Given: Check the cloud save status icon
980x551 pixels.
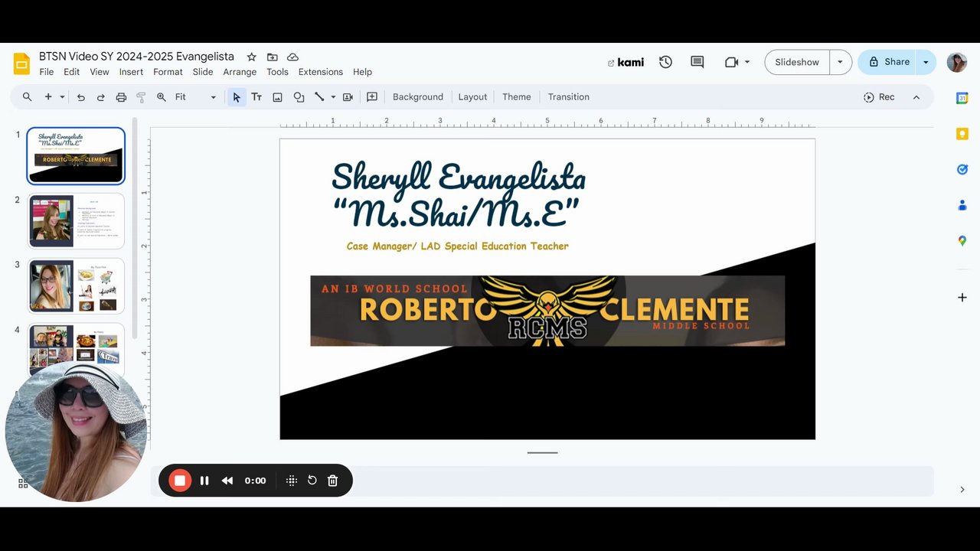Looking at the screenshot, I should click(292, 57).
